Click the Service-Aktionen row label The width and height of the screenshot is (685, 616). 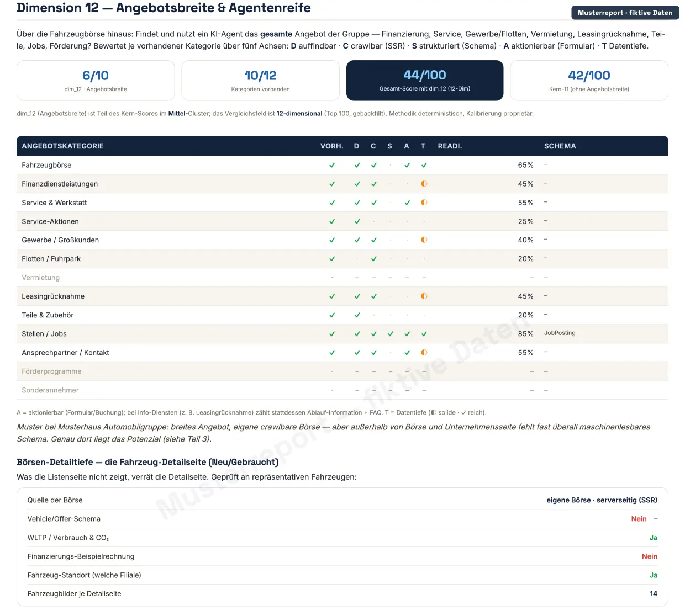(x=50, y=221)
